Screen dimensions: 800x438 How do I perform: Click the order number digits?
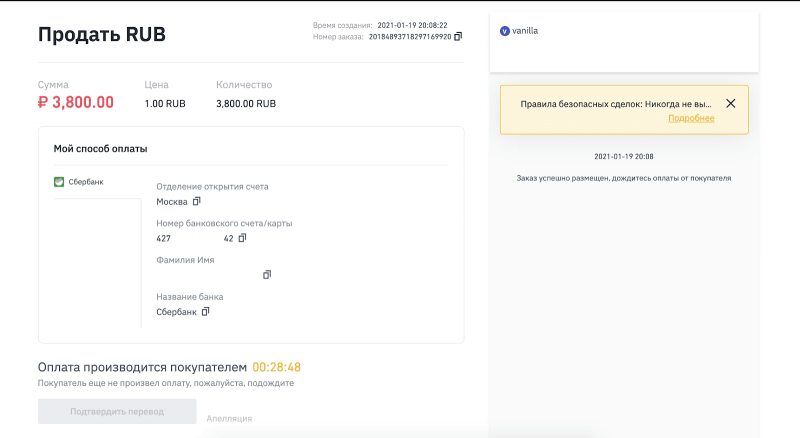pyautogui.click(x=410, y=36)
